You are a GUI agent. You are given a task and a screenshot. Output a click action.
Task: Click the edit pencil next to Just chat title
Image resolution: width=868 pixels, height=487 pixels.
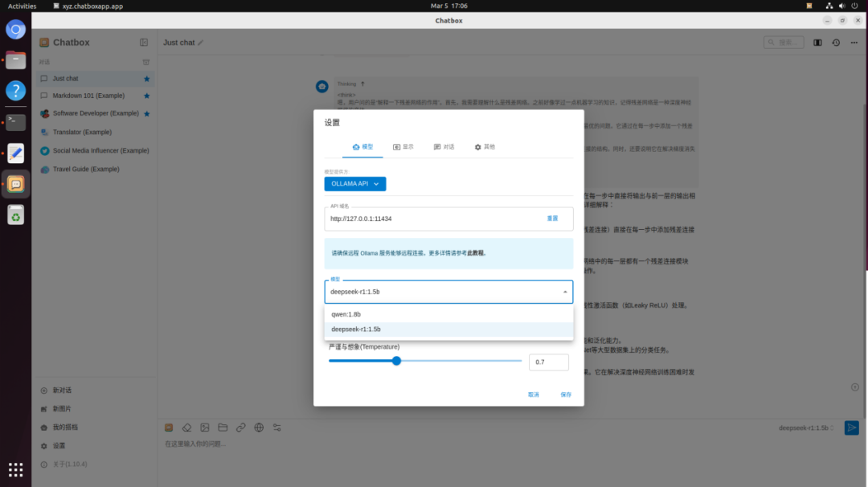(x=201, y=43)
